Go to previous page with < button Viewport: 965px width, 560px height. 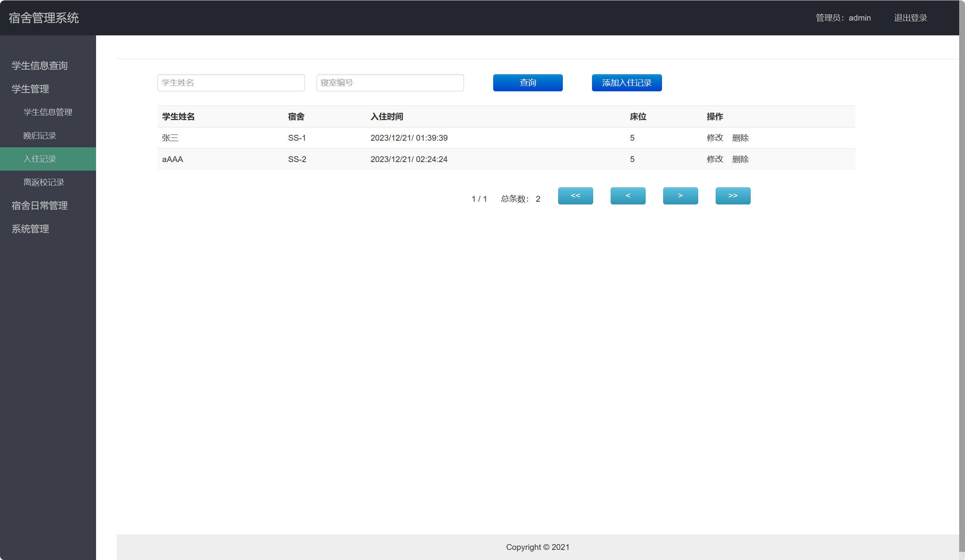point(628,195)
